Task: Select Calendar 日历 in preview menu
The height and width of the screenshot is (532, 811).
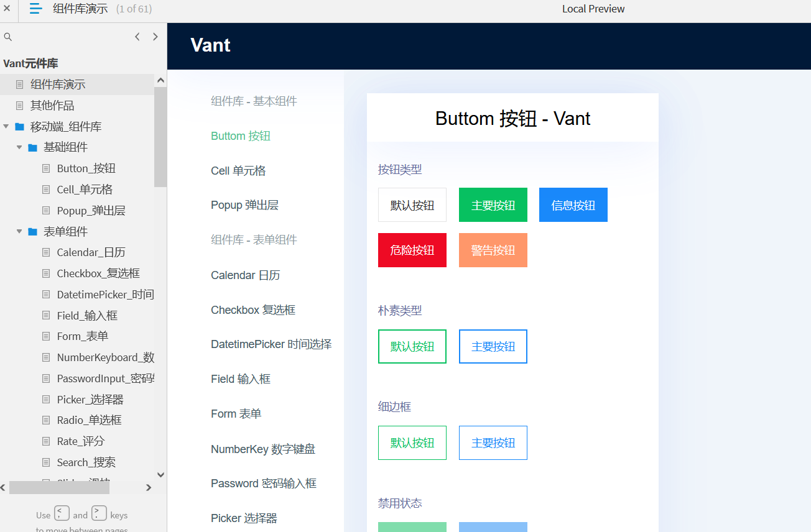Action: tap(246, 275)
